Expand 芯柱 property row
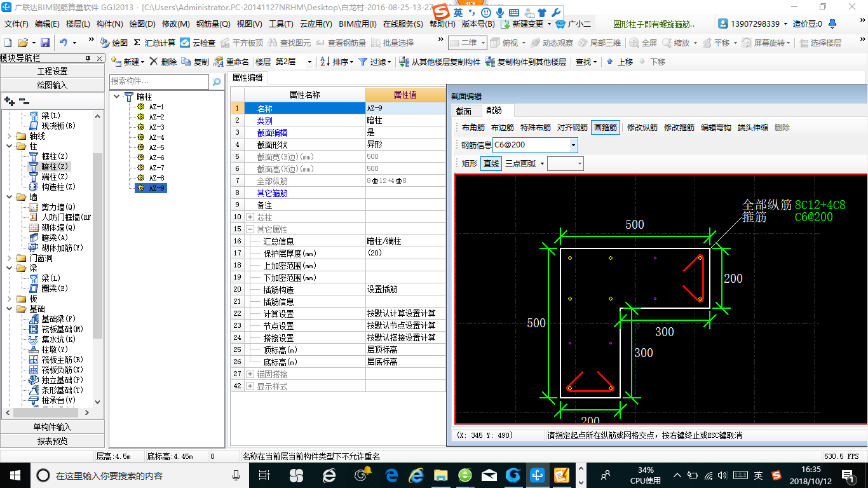 coord(250,217)
